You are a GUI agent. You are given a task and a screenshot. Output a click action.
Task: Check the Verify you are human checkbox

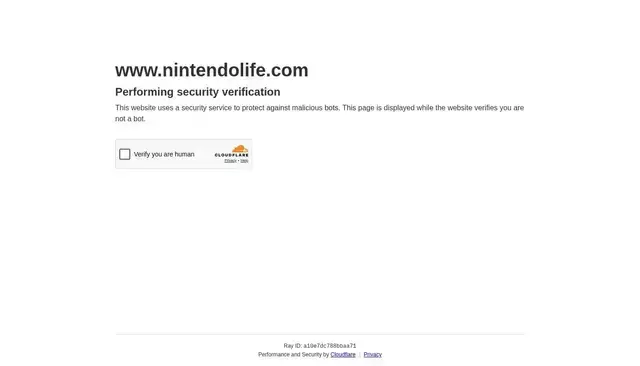124,154
